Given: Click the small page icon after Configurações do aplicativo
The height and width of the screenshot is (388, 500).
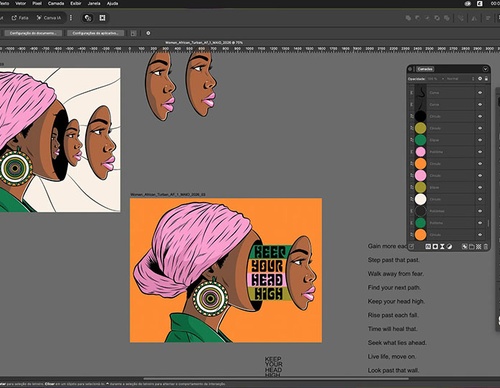Looking at the screenshot, I should [133, 33].
